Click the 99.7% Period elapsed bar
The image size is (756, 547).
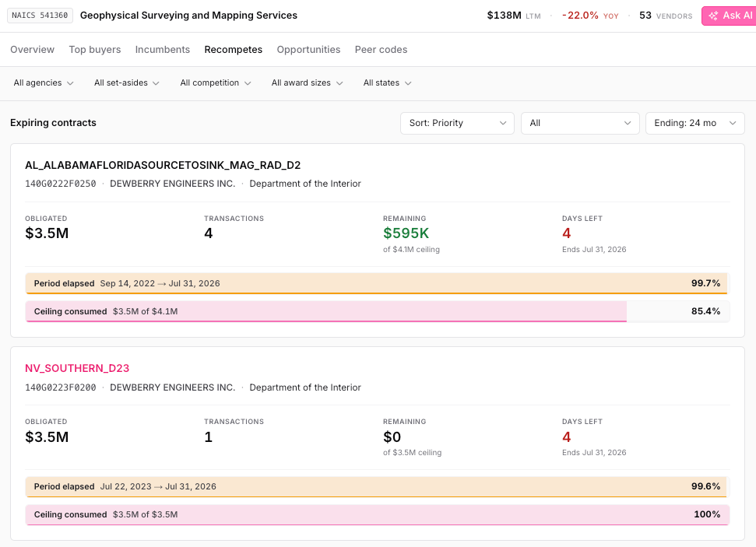[x=378, y=283]
